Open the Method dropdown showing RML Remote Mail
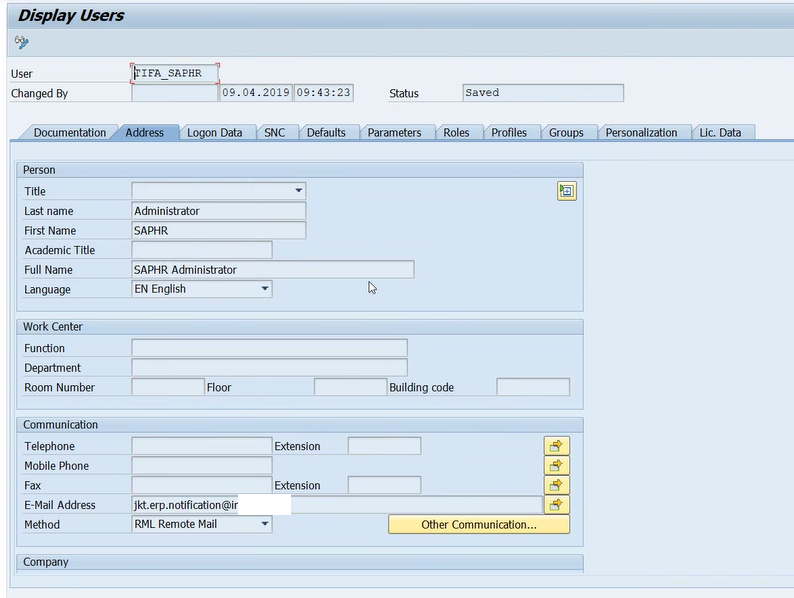This screenshot has width=794, height=598. tap(264, 524)
